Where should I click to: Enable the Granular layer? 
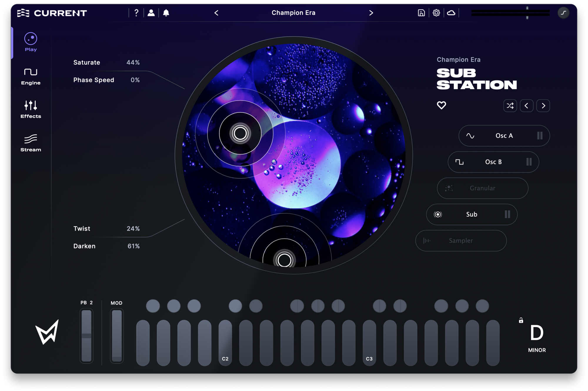pos(482,188)
